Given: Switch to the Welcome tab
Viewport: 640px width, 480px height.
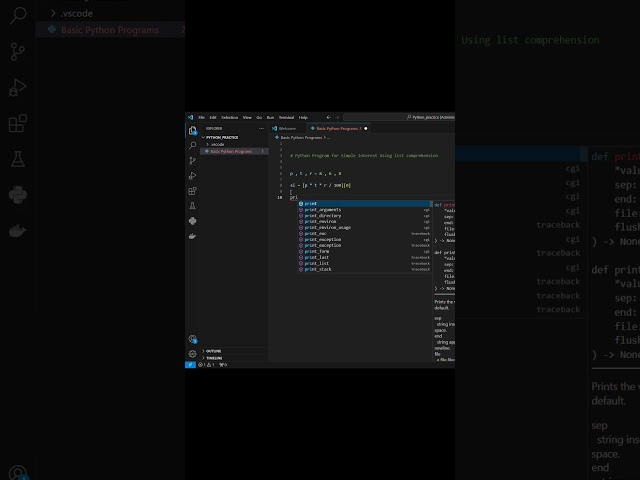Looking at the screenshot, I should [x=287, y=129].
